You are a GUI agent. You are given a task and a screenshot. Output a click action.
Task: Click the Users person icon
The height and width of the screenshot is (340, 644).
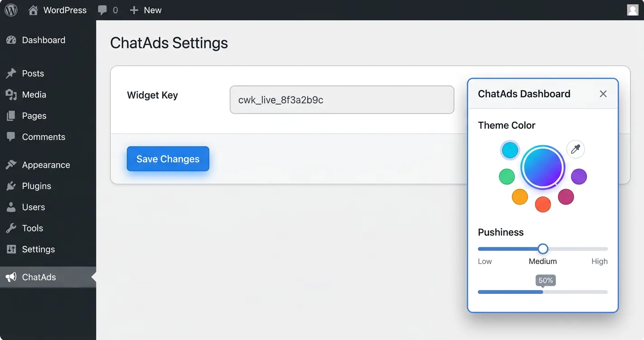coord(11,207)
